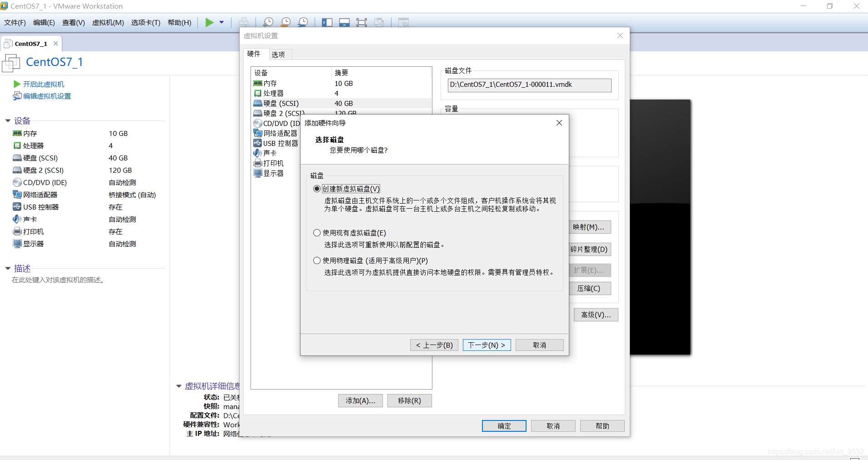This screenshot has width=868, height=460.
Task: Click the green power-on play toolbar icon
Action: (209, 22)
